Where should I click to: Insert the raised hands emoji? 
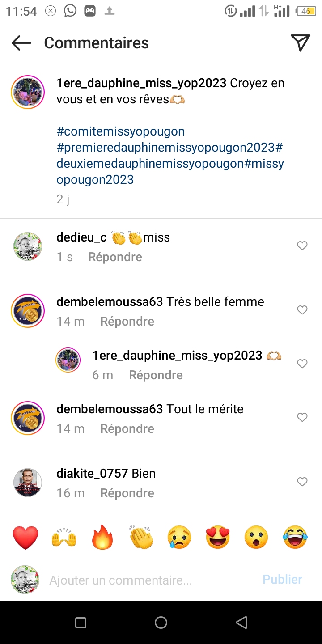64,537
